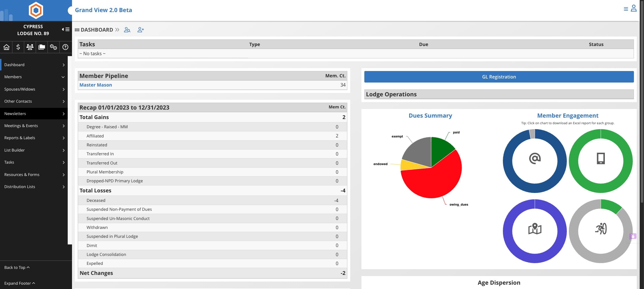
Task: Open the hamburger menu at top right
Action: (x=626, y=9)
